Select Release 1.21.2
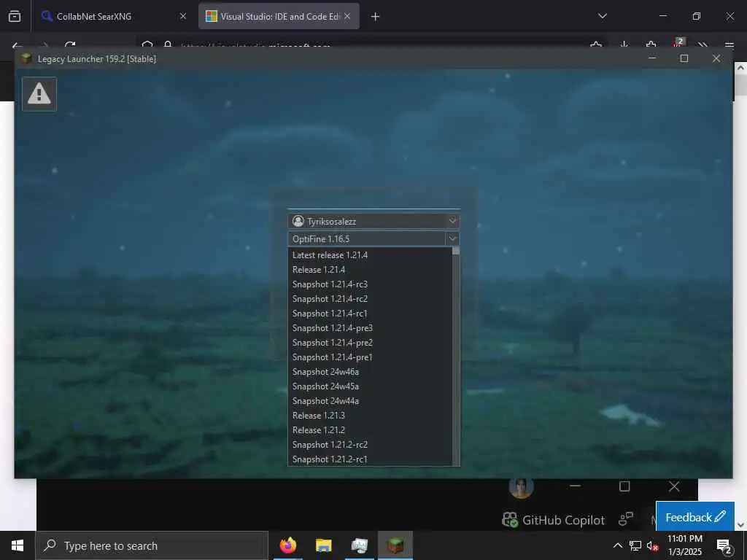This screenshot has width=747, height=560. point(370,430)
